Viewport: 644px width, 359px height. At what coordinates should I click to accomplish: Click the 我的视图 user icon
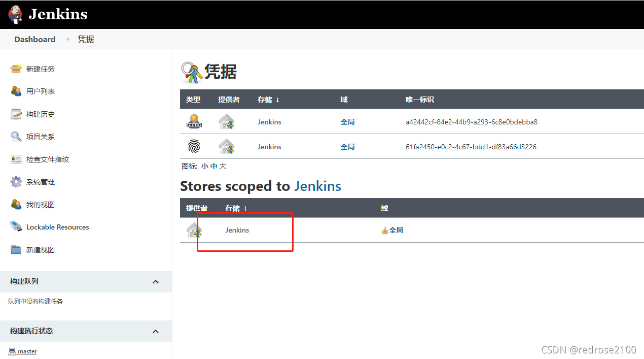(x=16, y=205)
